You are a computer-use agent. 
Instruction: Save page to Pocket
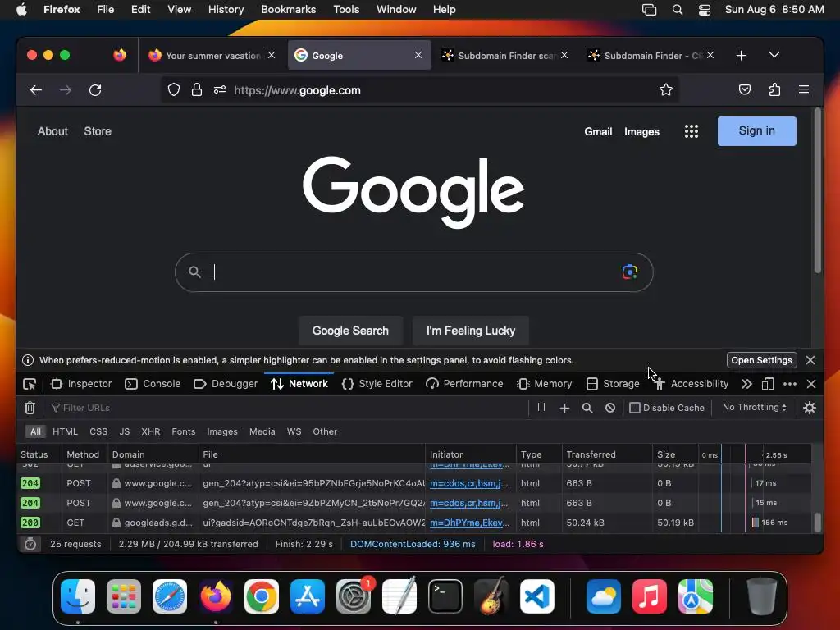click(745, 90)
